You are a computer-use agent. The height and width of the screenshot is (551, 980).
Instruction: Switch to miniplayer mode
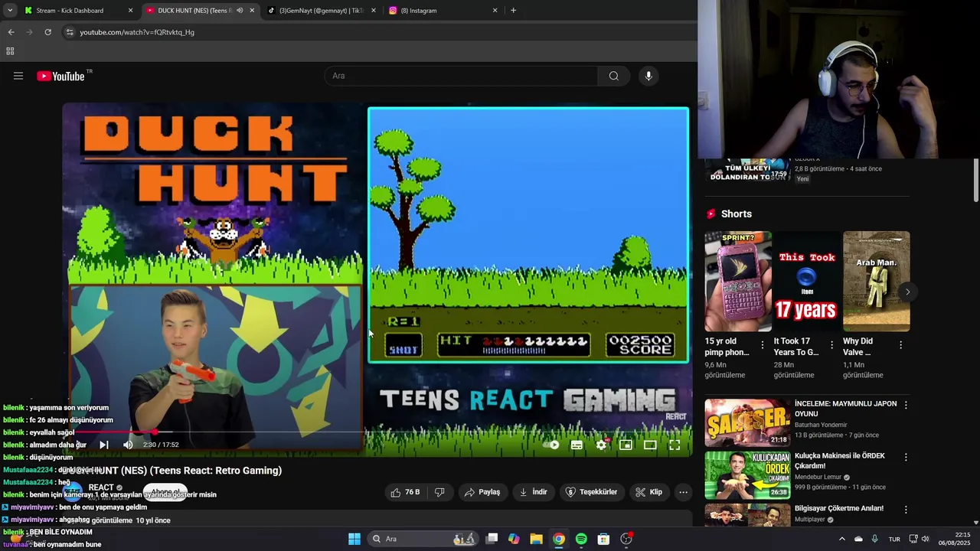pyautogui.click(x=626, y=445)
